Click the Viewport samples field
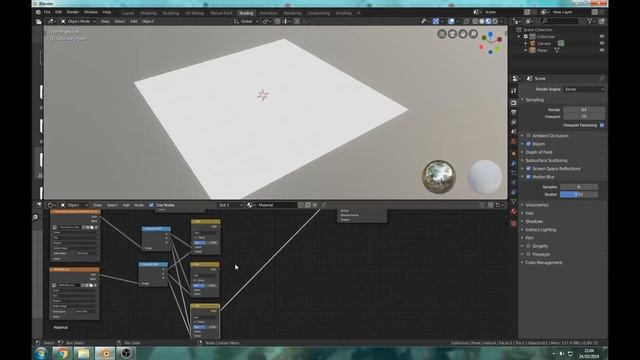Image resolution: width=640 pixels, height=360 pixels. (584, 116)
